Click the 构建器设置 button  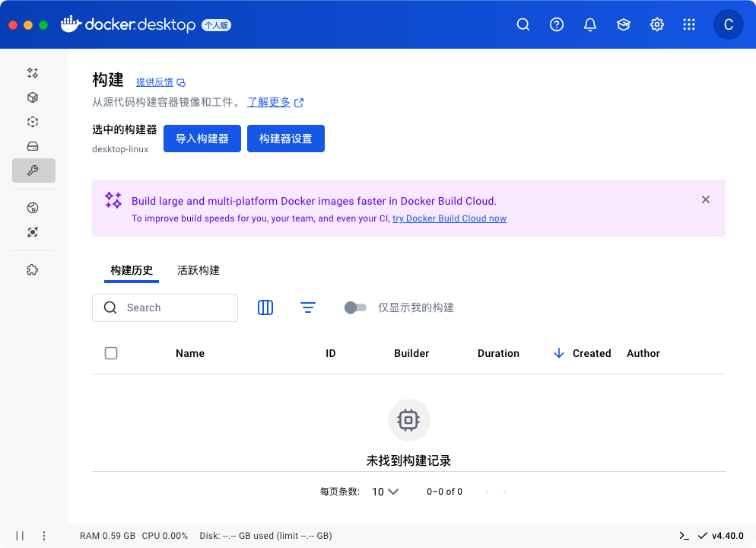[286, 139]
